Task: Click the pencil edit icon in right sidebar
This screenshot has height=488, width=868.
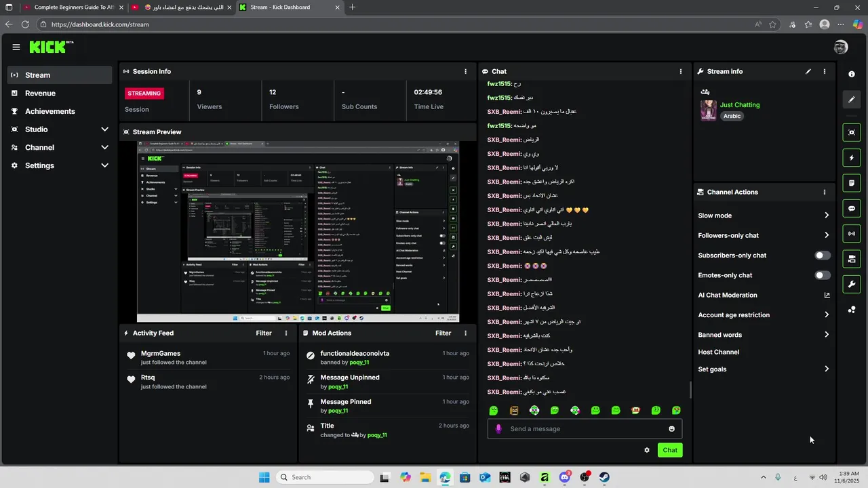Action: [852, 100]
